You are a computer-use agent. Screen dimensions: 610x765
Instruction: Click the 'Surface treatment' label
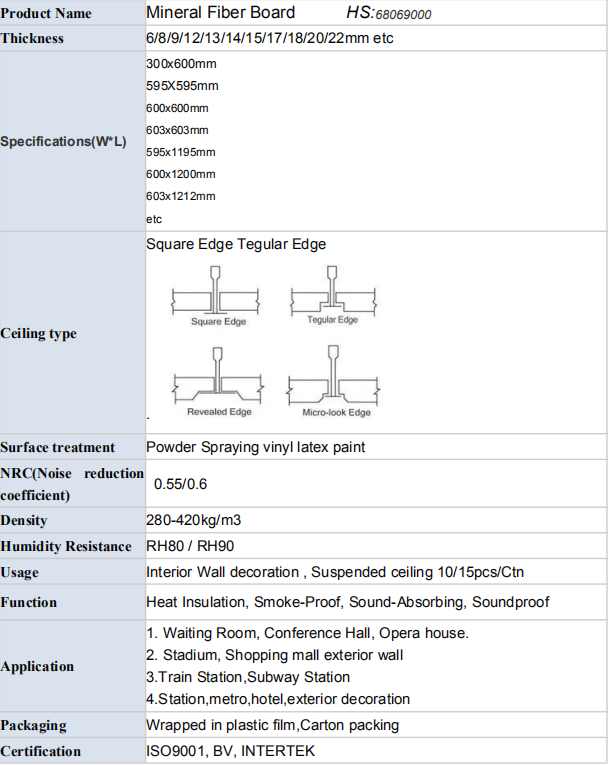click(58, 447)
